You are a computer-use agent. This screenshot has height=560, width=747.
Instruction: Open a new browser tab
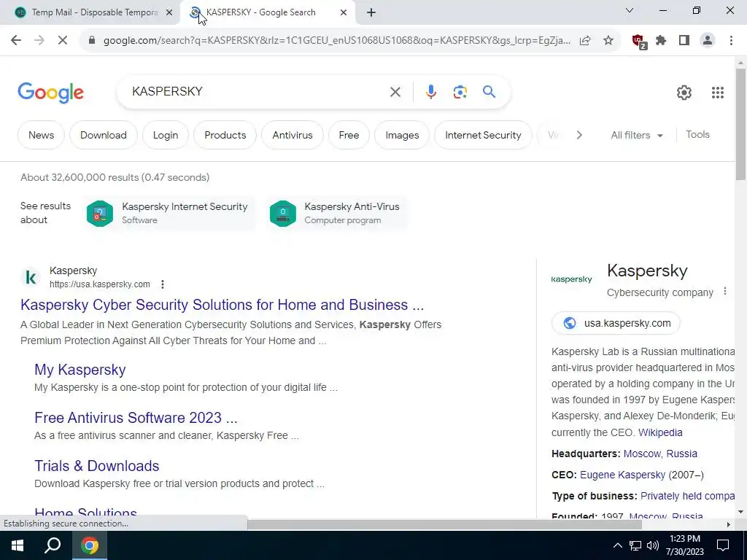point(371,12)
